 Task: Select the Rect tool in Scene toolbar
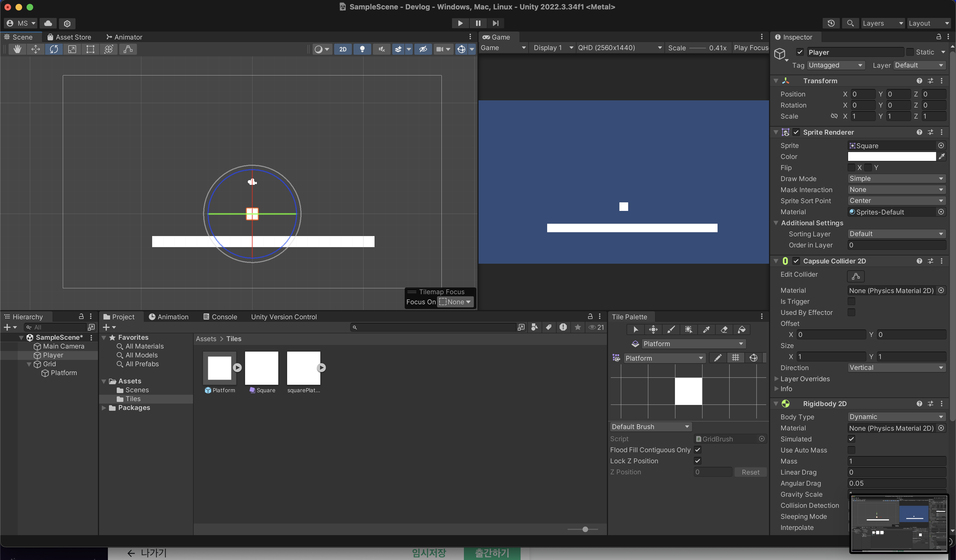click(x=90, y=49)
